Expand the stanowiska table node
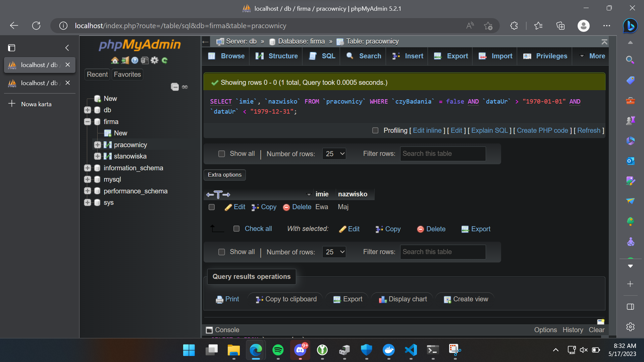The image size is (644, 362). [98, 156]
